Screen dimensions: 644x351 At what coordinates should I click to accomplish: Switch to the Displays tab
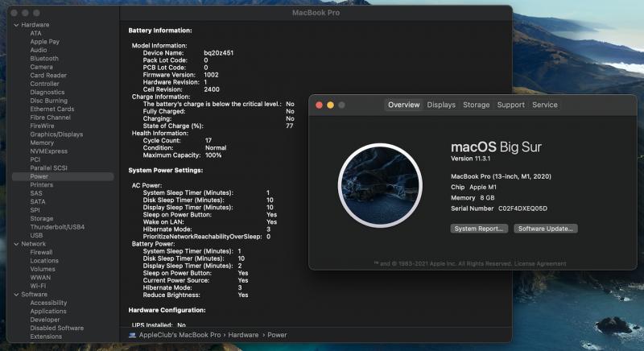(x=441, y=105)
